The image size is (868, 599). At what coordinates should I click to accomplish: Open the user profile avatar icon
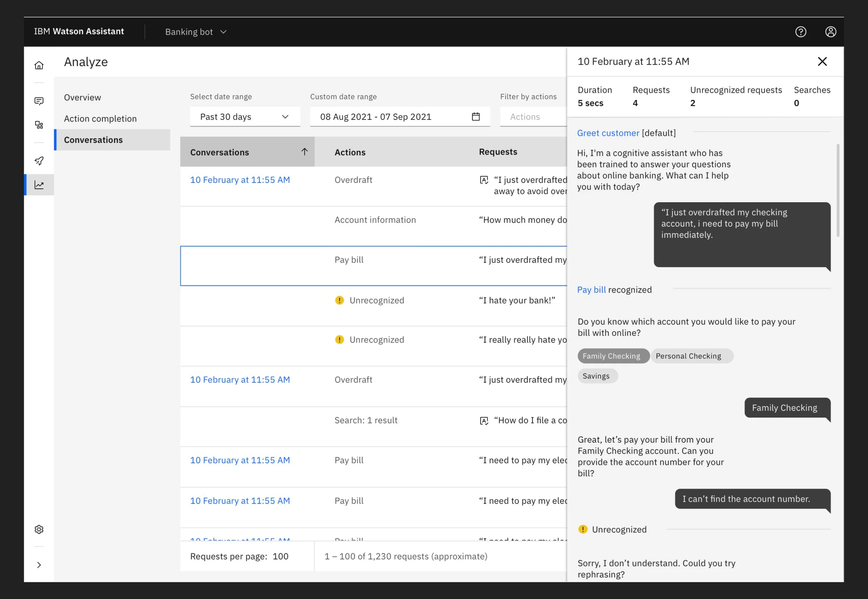pos(831,32)
